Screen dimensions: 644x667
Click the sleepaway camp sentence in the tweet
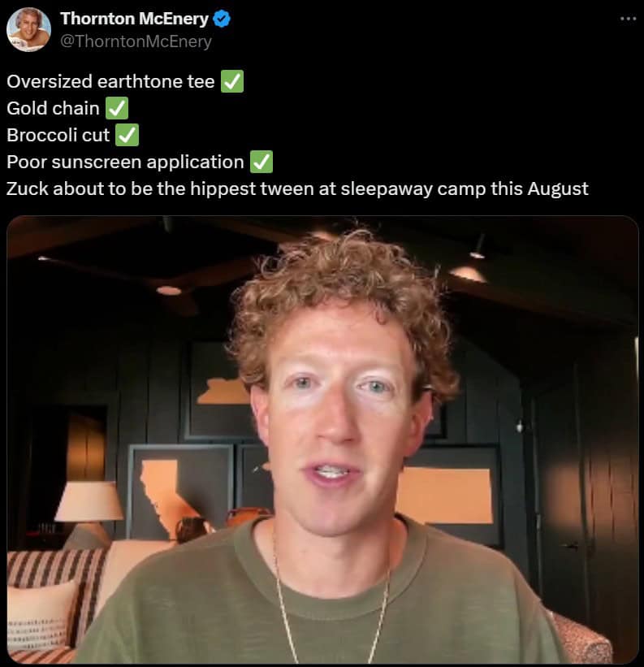coord(297,188)
